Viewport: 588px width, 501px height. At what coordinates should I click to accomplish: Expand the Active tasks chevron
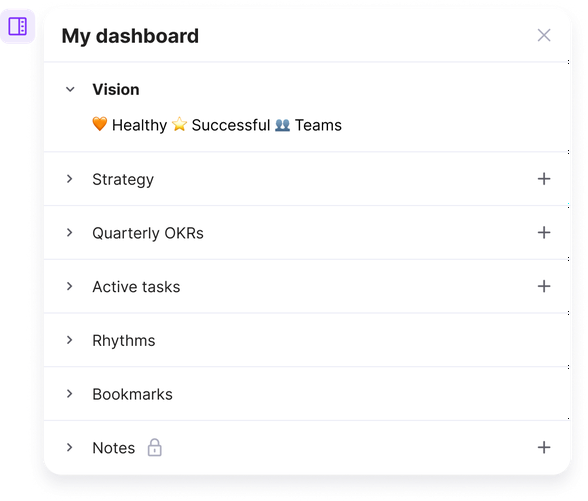tap(70, 286)
